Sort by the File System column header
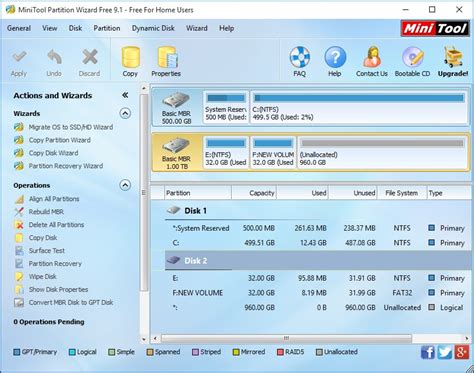 pos(402,193)
